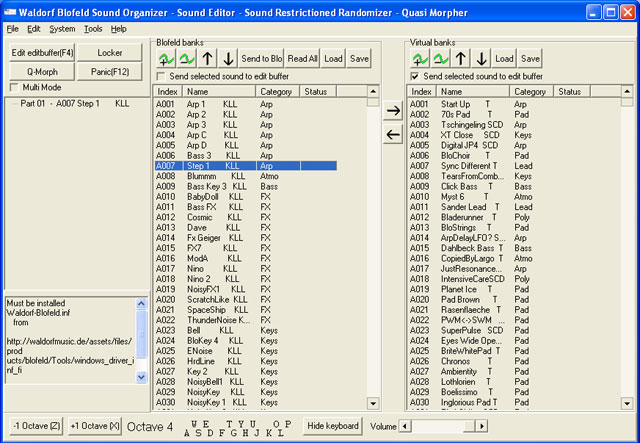Open the System menu
This screenshot has width=640, height=443.
pos(62,29)
